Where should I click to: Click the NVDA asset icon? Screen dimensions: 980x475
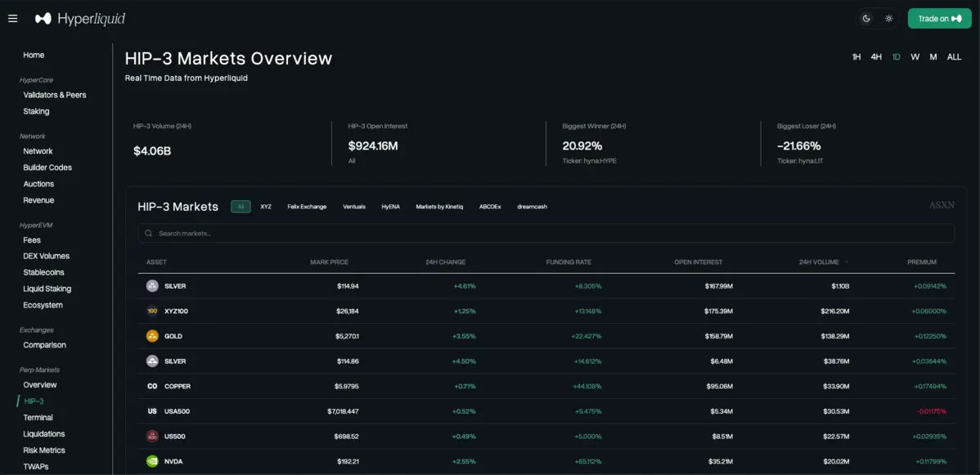152,461
